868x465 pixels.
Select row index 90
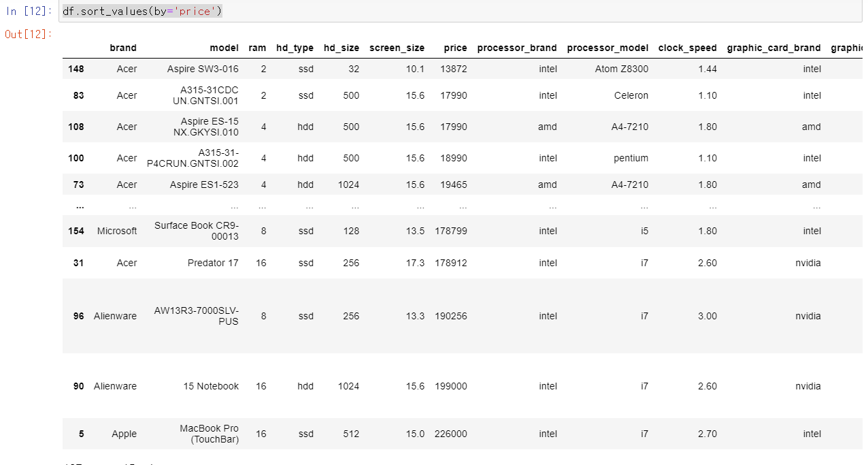(x=79, y=386)
